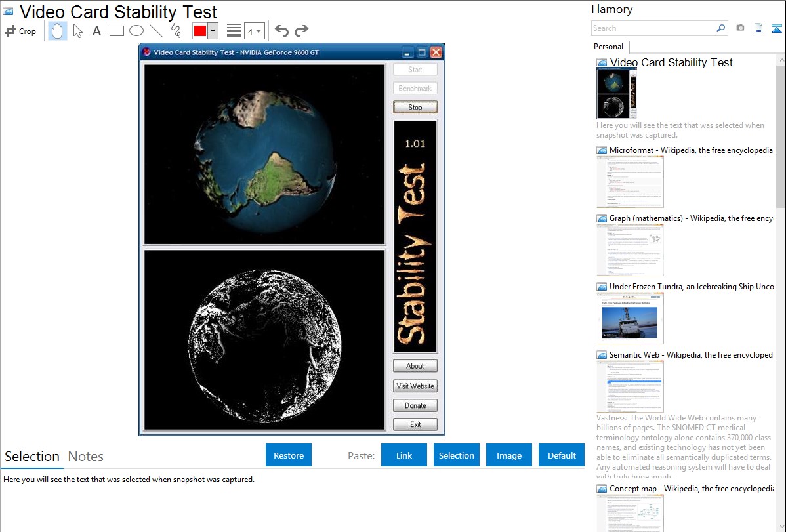The image size is (786, 532).
Task: Select the Concept map - Wikipedia snapshot title
Action: (692, 488)
